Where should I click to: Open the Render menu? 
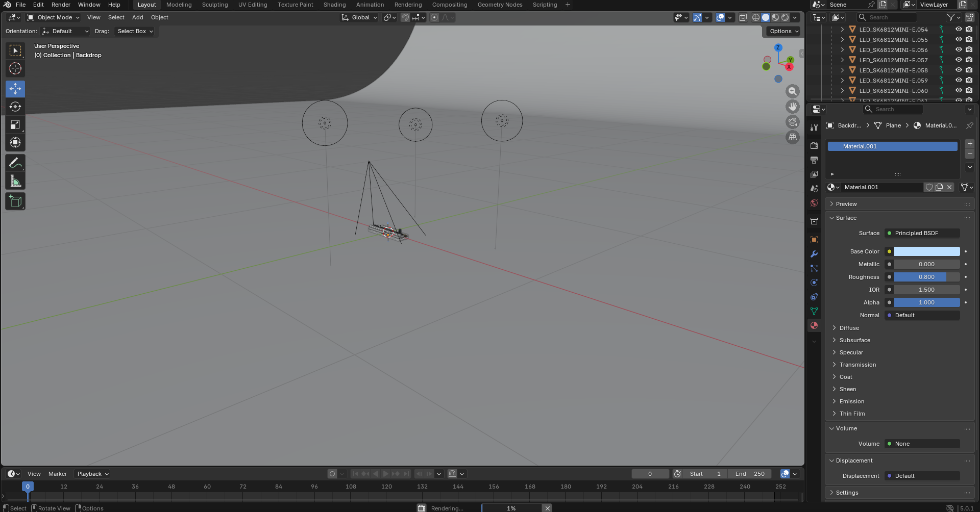coord(61,5)
